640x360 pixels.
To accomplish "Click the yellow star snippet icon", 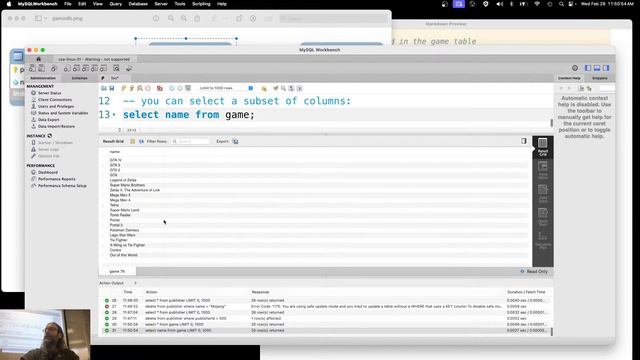I will (x=264, y=88).
